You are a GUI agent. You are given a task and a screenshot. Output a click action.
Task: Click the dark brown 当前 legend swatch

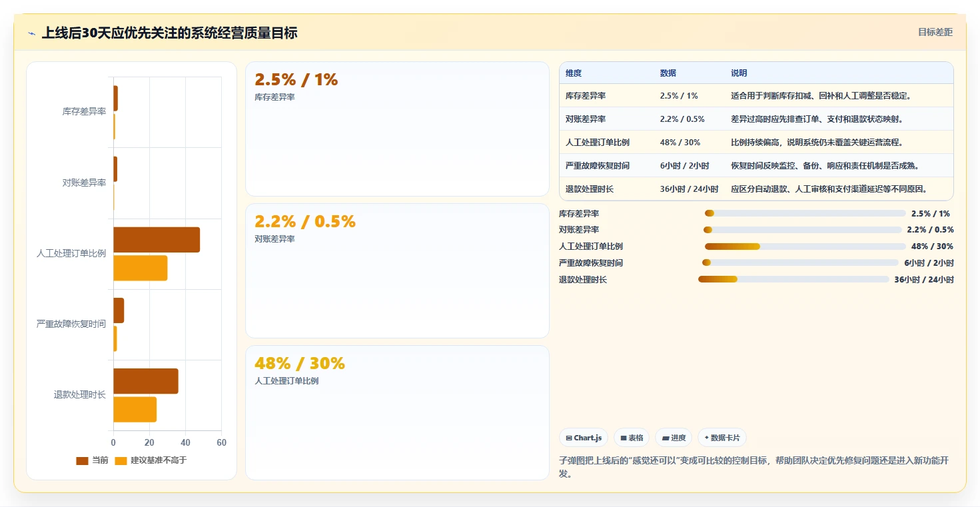coord(82,460)
